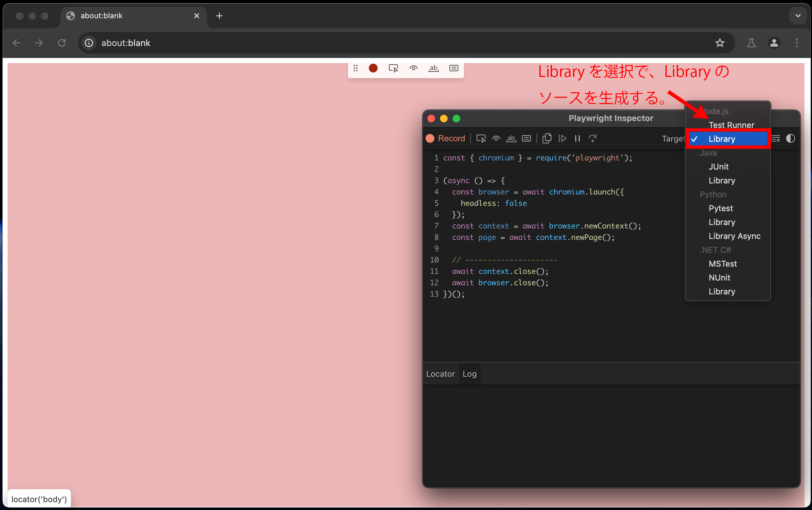
Task: Copy the generated script code
Action: point(547,138)
